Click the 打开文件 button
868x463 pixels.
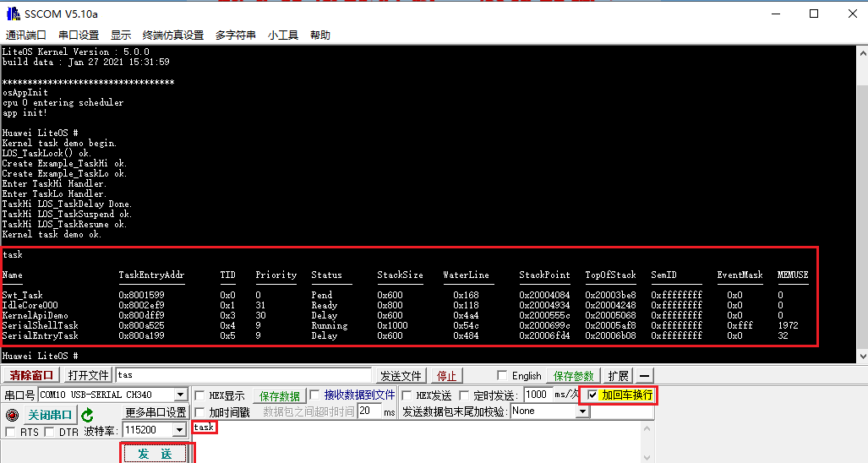click(89, 376)
